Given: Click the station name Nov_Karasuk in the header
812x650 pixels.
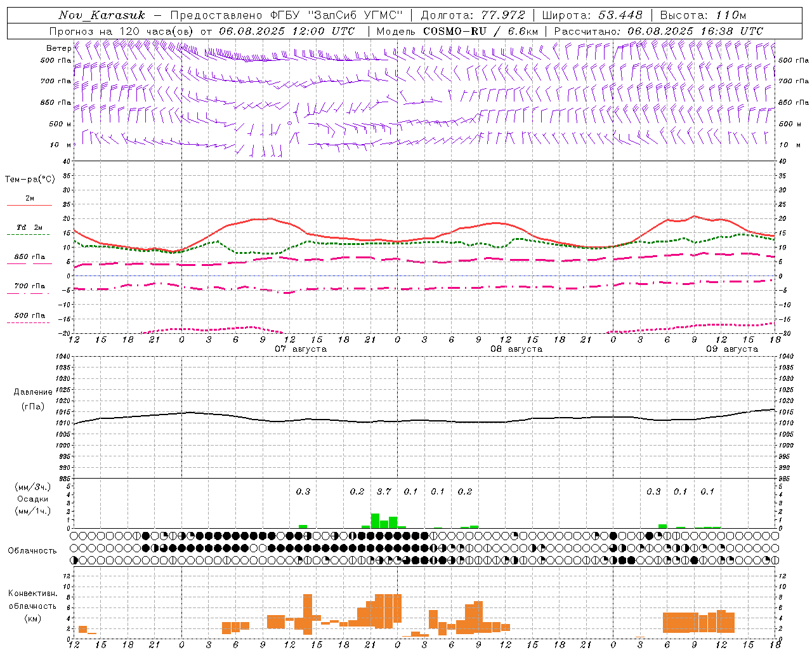Looking at the screenshot, I should click(101, 15).
